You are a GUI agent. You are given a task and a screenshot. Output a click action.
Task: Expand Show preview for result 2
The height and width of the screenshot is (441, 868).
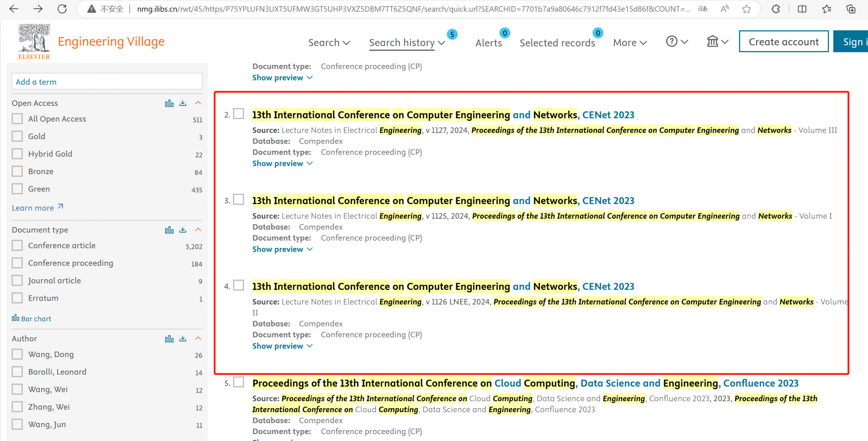pos(282,164)
